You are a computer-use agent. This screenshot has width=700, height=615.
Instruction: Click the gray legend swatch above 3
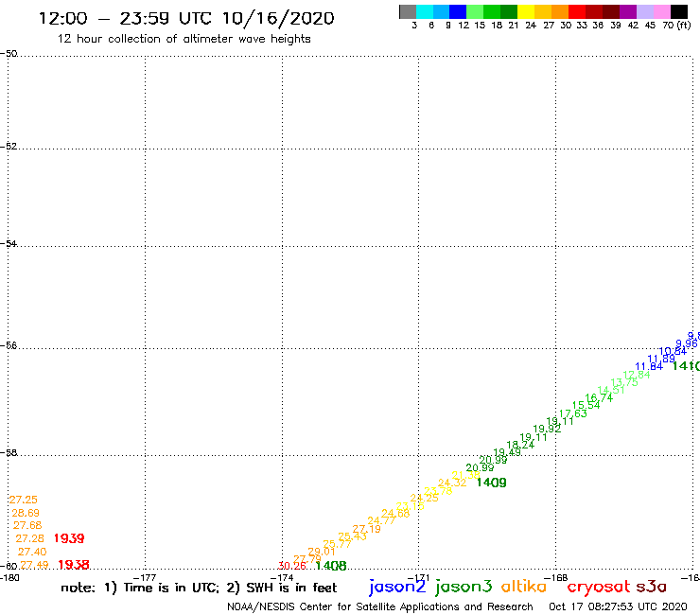pos(408,12)
